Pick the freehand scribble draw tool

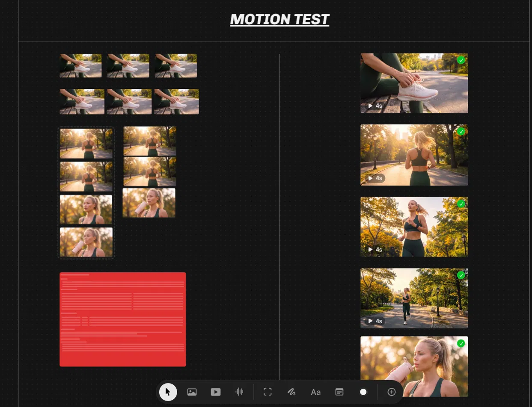(291, 392)
